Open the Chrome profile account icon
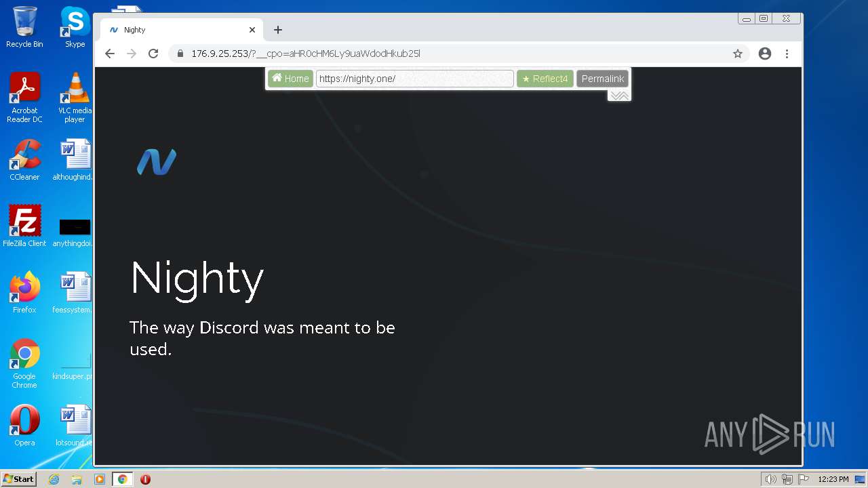868x488 pixels. tap(765, 54)
